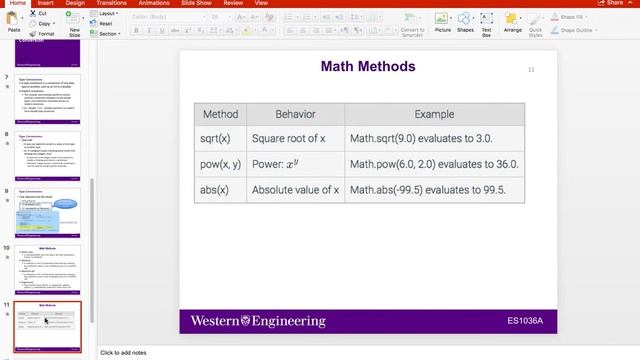Switch to the Insert tab

pos(46,3)
